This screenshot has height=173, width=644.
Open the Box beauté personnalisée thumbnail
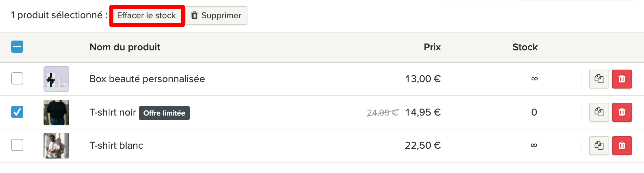[x=56, y=79]
